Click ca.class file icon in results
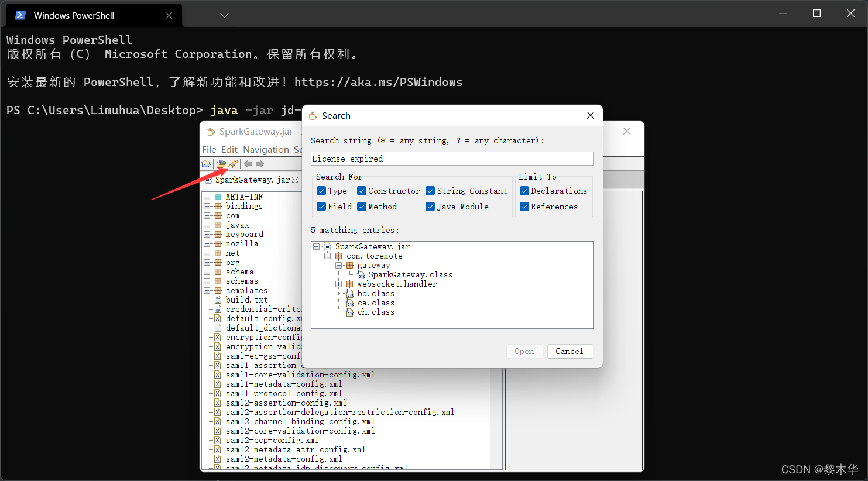 (350, 303)
